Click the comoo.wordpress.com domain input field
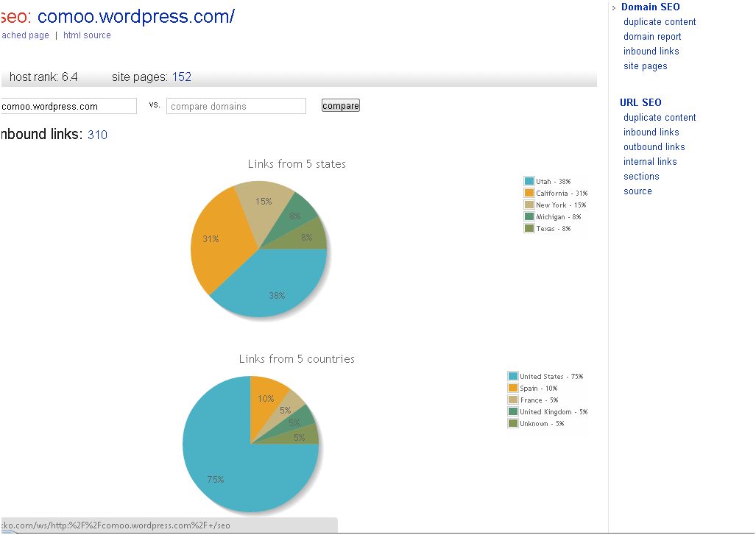756x535 pixels. 68,107
